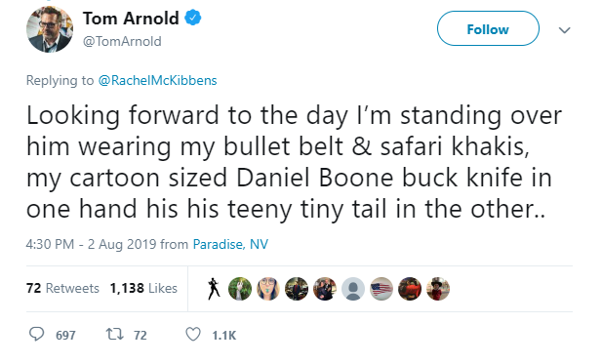Click the Tom Arnold display name
602x364 pixels.
[x=131, y=18]
